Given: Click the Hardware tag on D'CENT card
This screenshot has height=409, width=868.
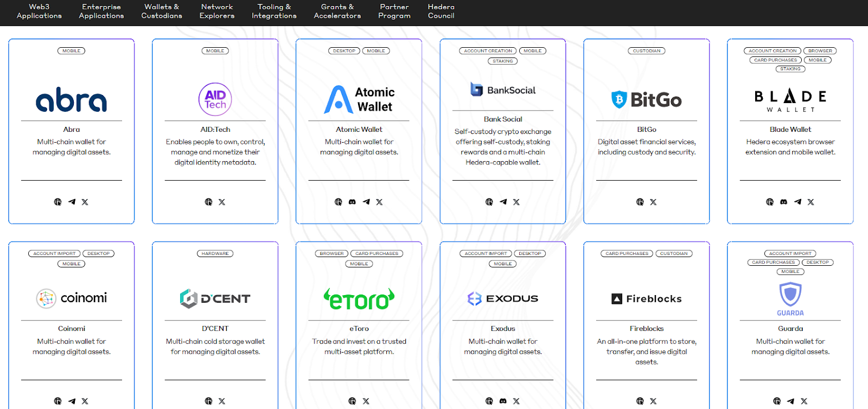Looking at the screenshot, I should point(215,253).
